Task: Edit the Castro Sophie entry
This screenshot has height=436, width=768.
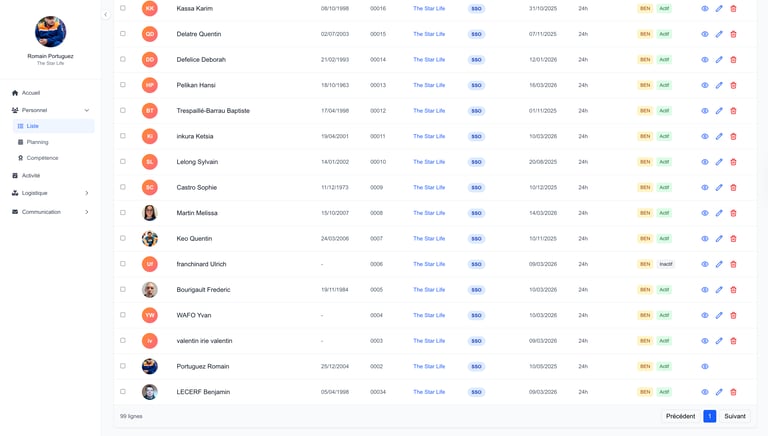Action: click(x=719, y=188)
